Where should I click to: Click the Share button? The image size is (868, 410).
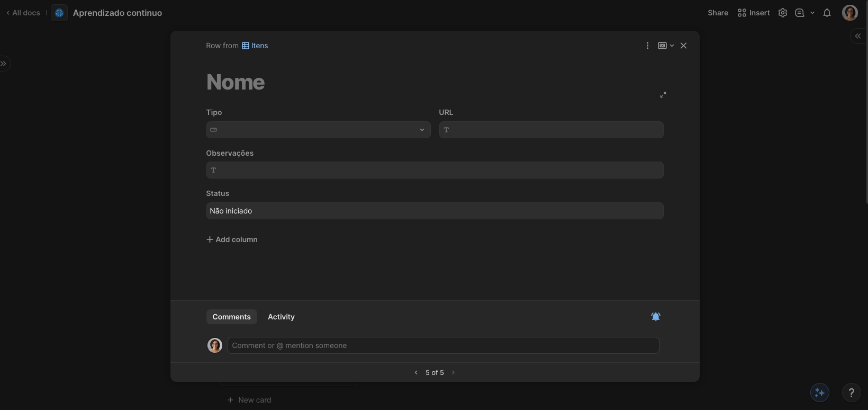click(x=718, y=13)
